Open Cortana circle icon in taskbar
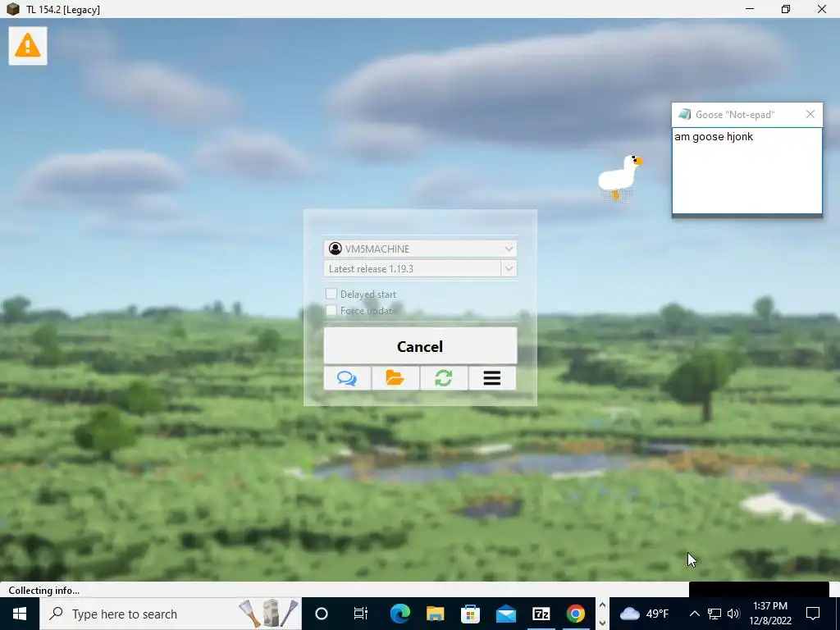The image size is (840, 630). click(322, 614)
